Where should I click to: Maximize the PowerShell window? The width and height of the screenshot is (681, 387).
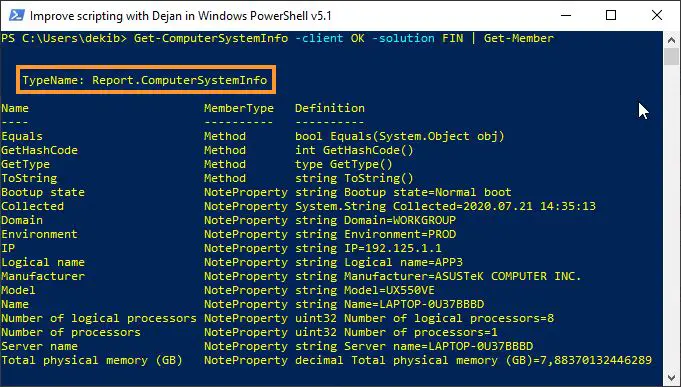click(611, 16)
